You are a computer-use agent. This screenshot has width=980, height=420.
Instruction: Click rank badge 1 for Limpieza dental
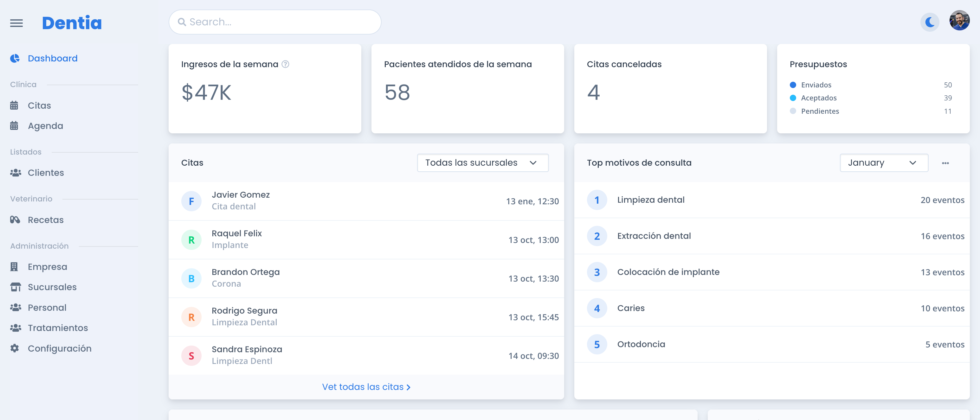pos(597,200)
